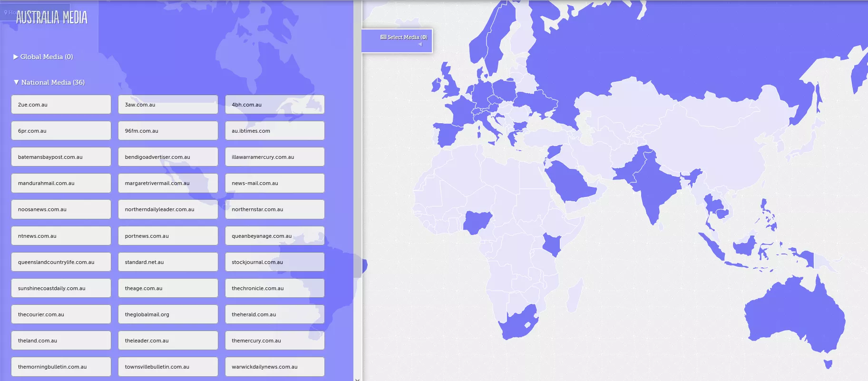Select northernstar.com.au
The width and height of the screenshot is (868, 381).
pos(275,209)
